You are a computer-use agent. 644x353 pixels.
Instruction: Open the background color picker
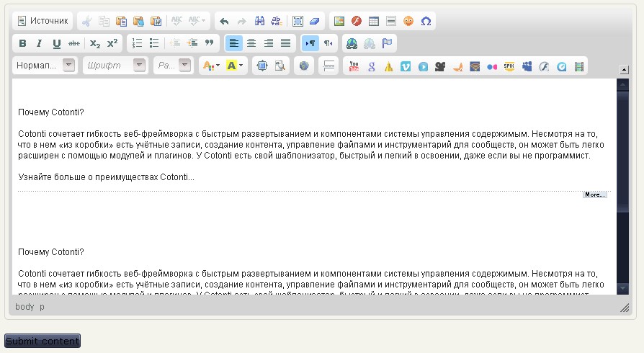[235, 66]
